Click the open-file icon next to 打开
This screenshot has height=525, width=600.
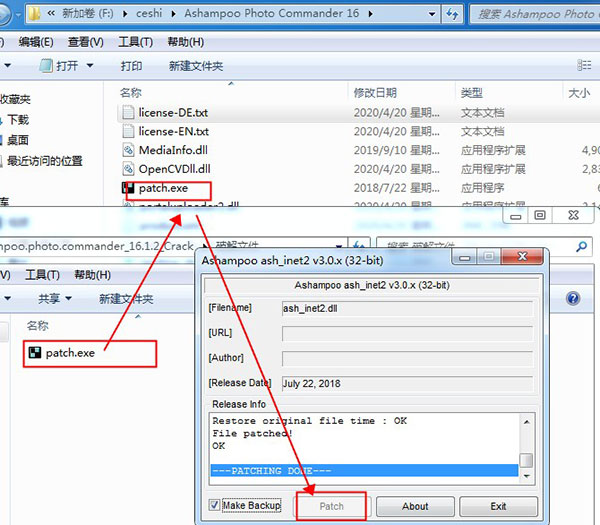click(46, 65)
